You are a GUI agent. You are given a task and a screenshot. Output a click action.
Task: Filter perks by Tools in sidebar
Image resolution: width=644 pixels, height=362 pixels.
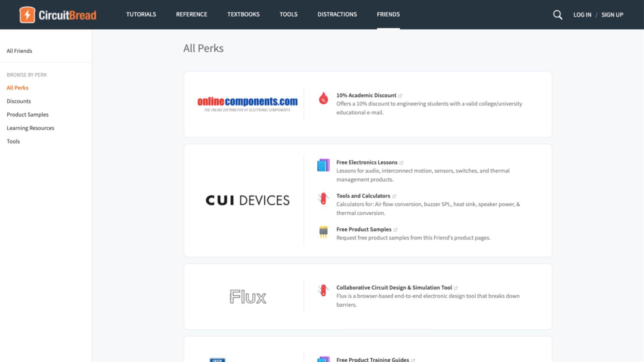13,141
